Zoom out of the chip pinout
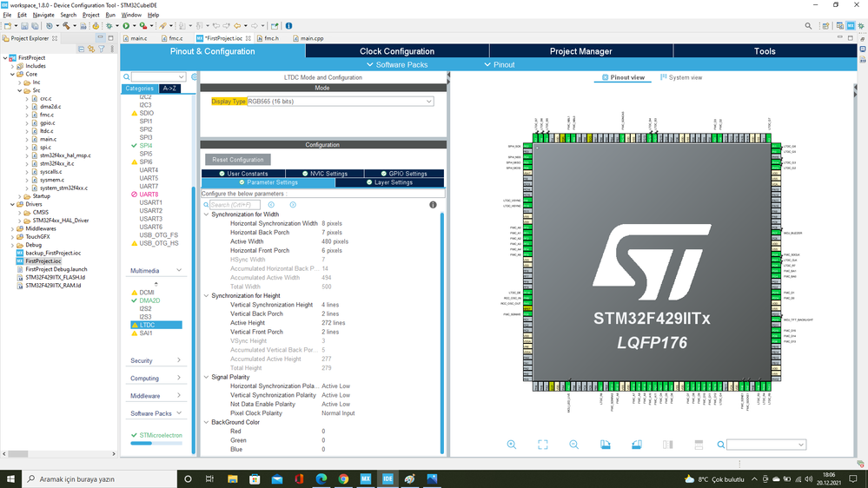Screen dimensions: 868x488 coord(573,445)
